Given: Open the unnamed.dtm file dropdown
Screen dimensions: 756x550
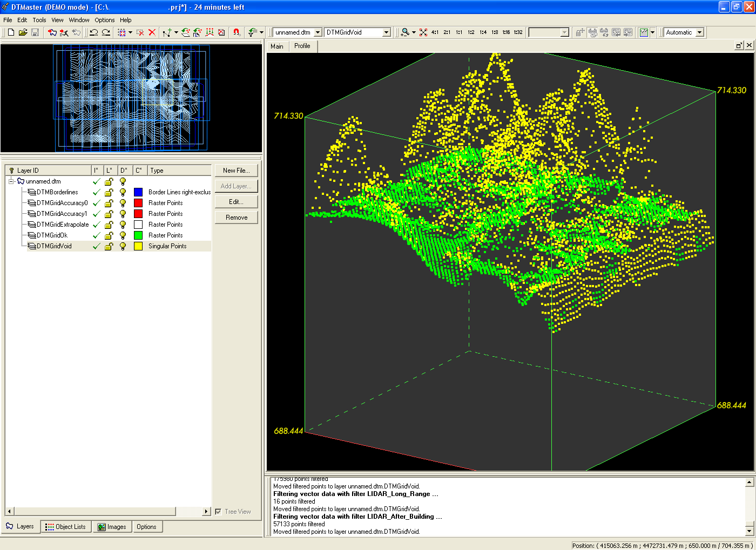Looking at the screenshot, I should pos(318,32).
